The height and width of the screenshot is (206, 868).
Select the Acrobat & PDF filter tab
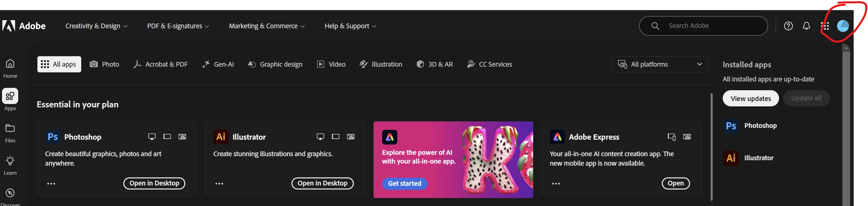click(x=160, y=64)
